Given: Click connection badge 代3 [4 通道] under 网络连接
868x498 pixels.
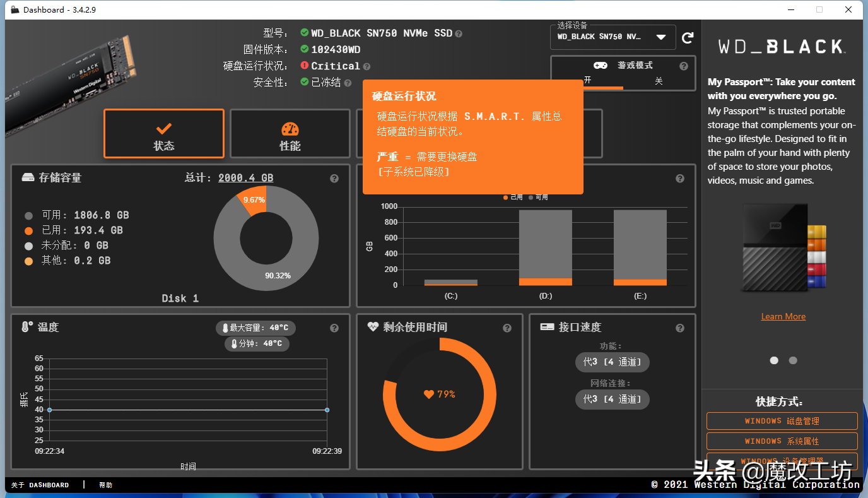Looking at the screenshot, I should pyautogui.click(x=612, y=399).
